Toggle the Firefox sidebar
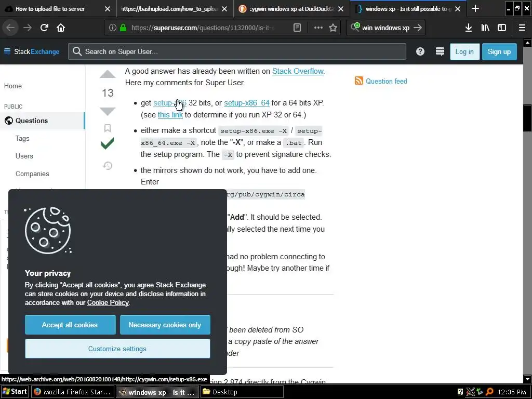The image size is (532, 399). click(502, 28)
